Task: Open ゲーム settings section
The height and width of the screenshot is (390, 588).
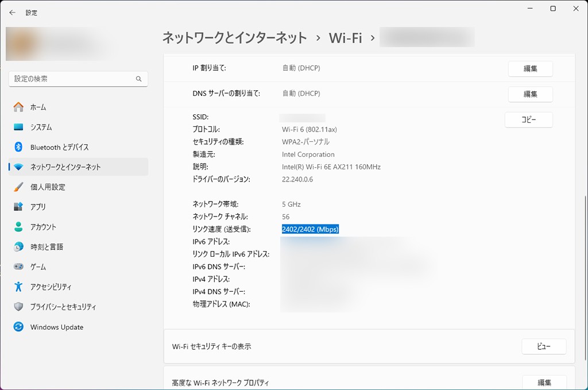Action: coord(38,267)
